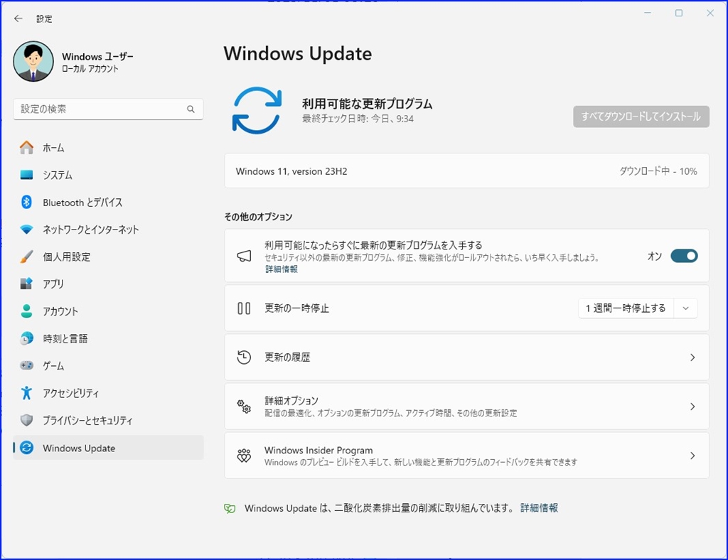Screen dimensions: 728x560
Task: Open Windows Insider Program chevron
Action: point(692,456)
